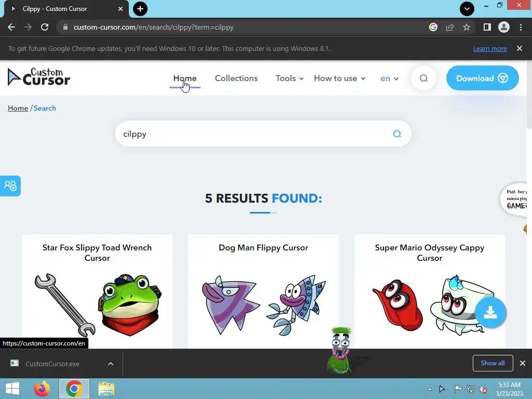Close the Cilppy - Custom Cursor tab
Image resolution: width=532 pixels, height=399 pixels.
click(120, 9)
